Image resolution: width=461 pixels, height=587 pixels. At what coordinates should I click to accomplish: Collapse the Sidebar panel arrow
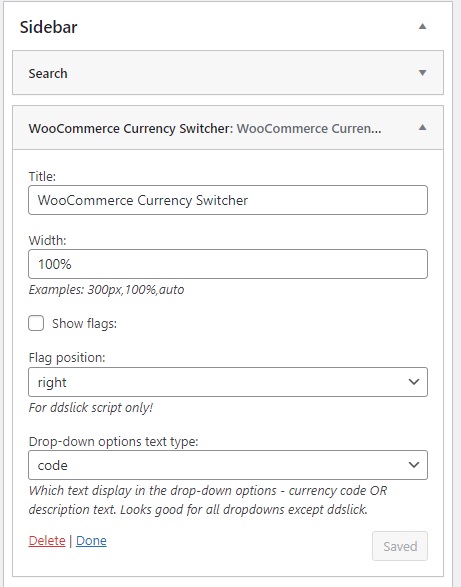[x=422, y=26]
